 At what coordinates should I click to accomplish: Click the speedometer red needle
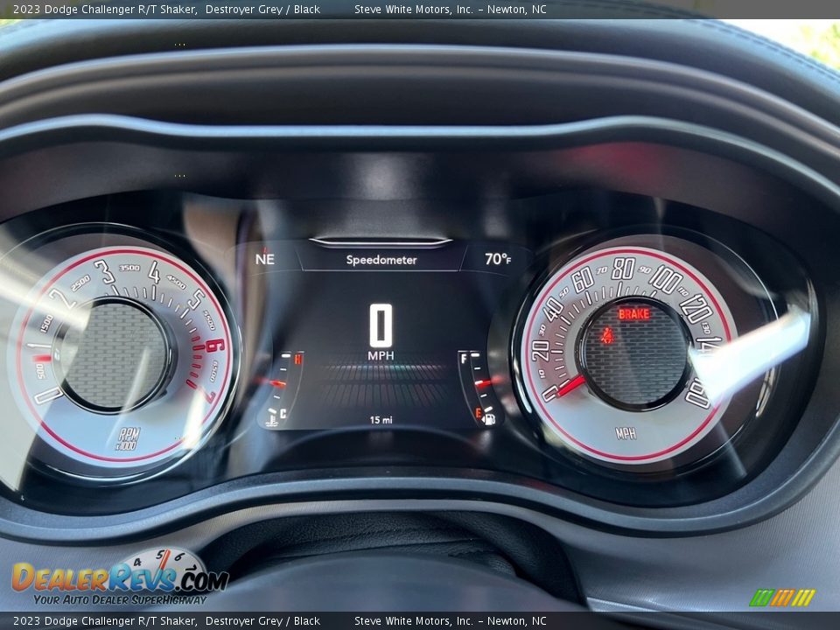[x=570, y=386]
